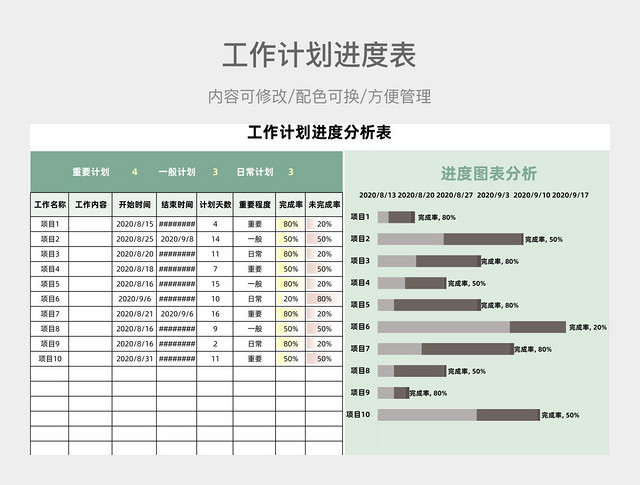Select the 进度图表分析 chart title
Screen dimensions: 640x485
[x=489, y=174]
